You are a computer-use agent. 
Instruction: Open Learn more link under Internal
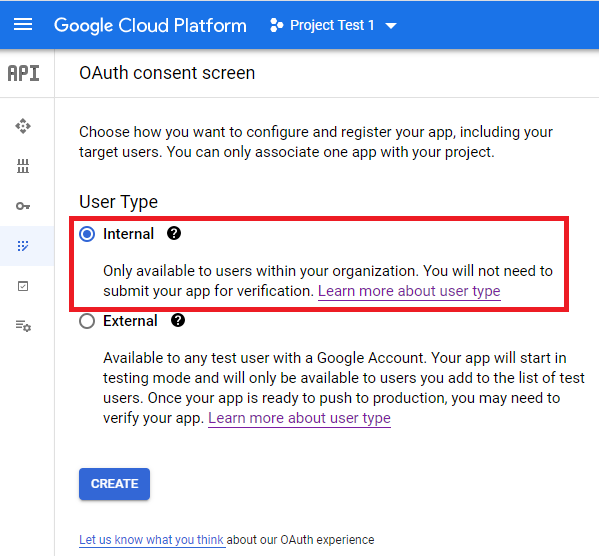click(x=409, y=291)
